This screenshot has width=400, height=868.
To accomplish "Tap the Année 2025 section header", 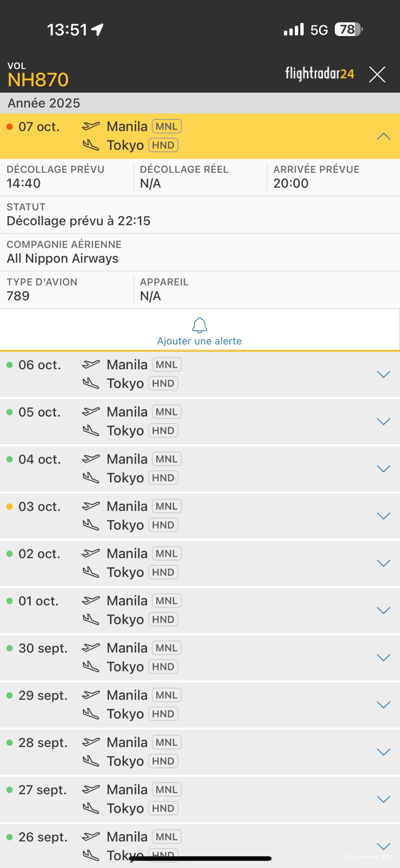I will point(44,103).
